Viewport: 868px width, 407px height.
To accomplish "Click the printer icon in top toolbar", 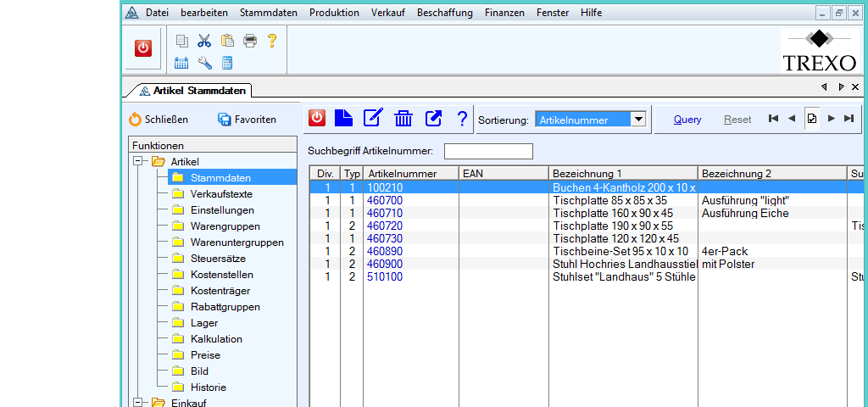I will point(250,41).
